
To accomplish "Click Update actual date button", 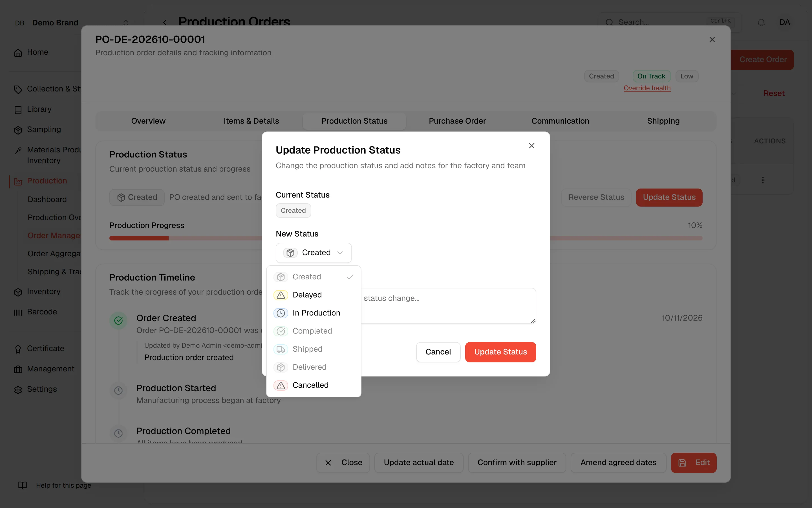I will (x=418, y=463).
